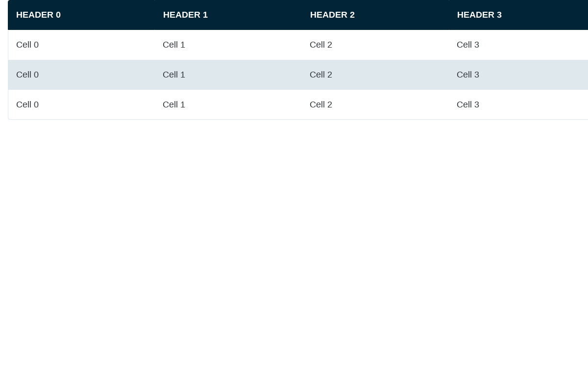588x368 pixels.
Task: Click the HEADER 3 column heading
Action: tap(479, 15)
